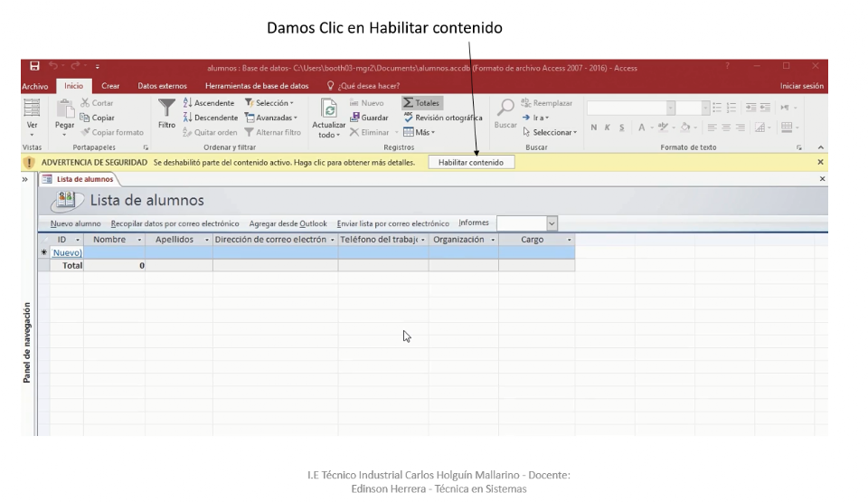
Task: Click the Copiar icon in Portapapeles
Action: (x=98, y=118)
